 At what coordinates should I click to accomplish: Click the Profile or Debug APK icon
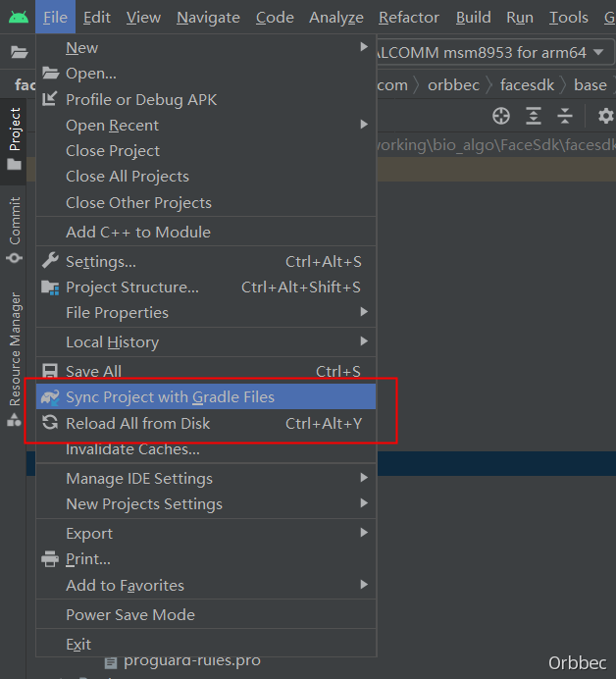(x=50, y=99)
